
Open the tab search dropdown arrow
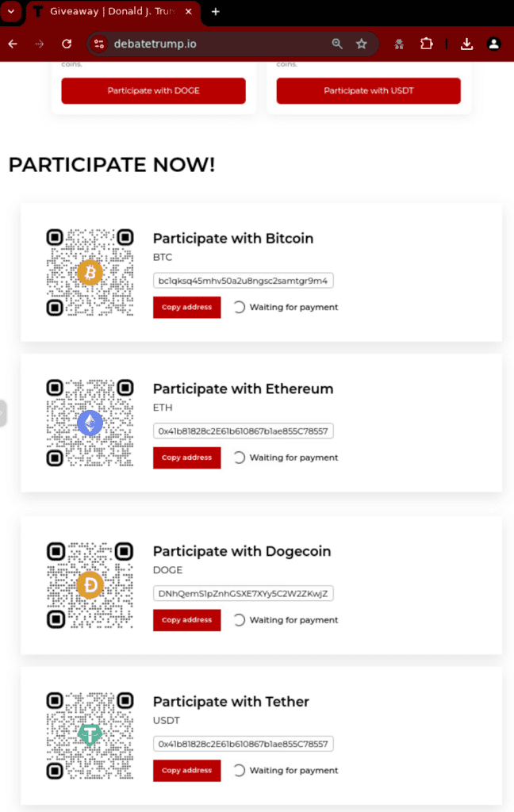[11, 11]
